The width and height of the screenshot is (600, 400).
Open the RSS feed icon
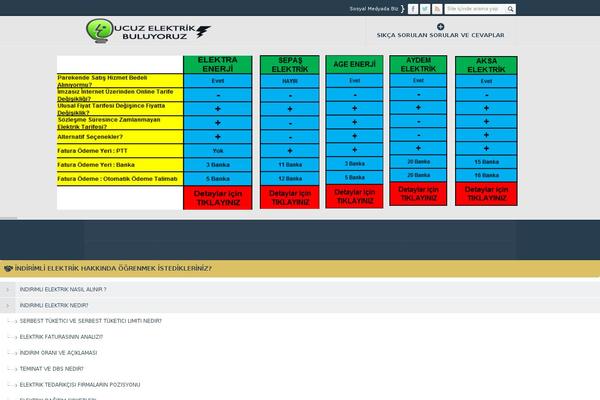tap(437, 9)
